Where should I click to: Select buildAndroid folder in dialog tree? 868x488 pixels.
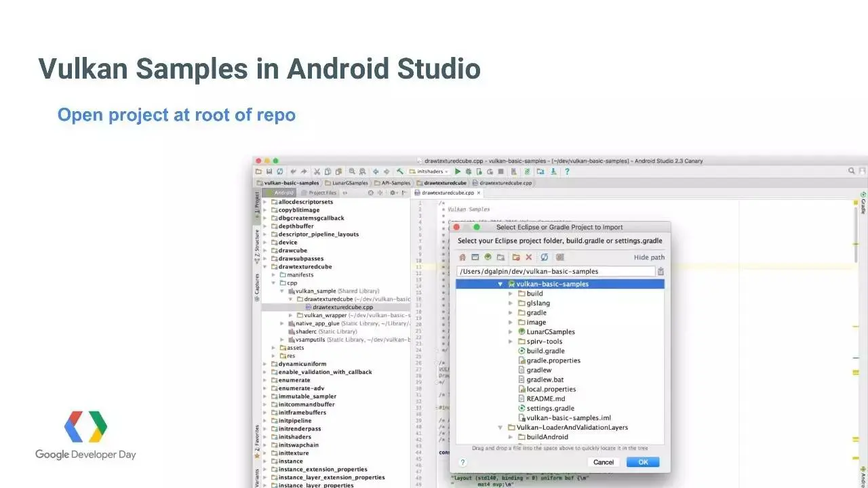[x=542, y=437]
